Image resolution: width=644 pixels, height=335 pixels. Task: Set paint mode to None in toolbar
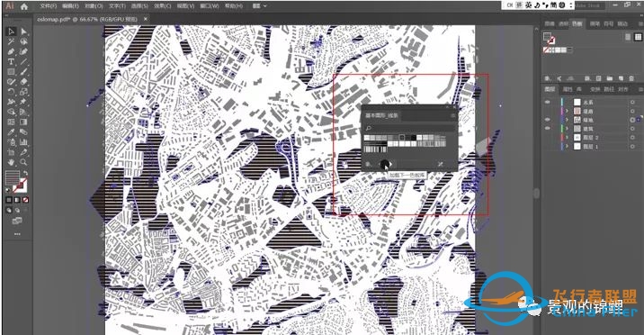(26, 200)
